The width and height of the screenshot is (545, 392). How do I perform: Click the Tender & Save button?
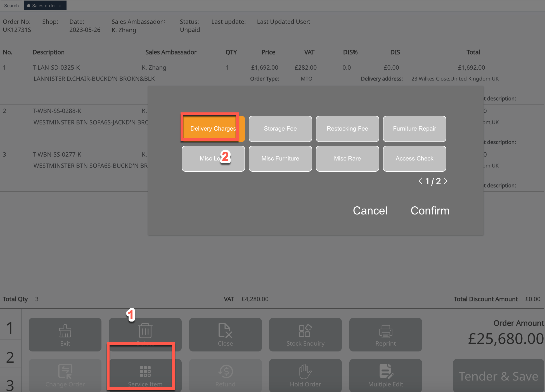coord(498,376)
